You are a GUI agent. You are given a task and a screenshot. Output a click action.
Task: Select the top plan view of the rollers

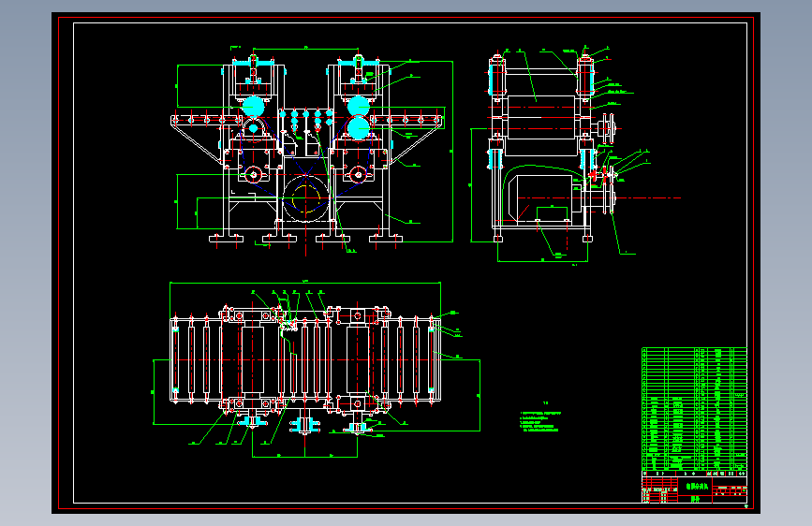317,369
